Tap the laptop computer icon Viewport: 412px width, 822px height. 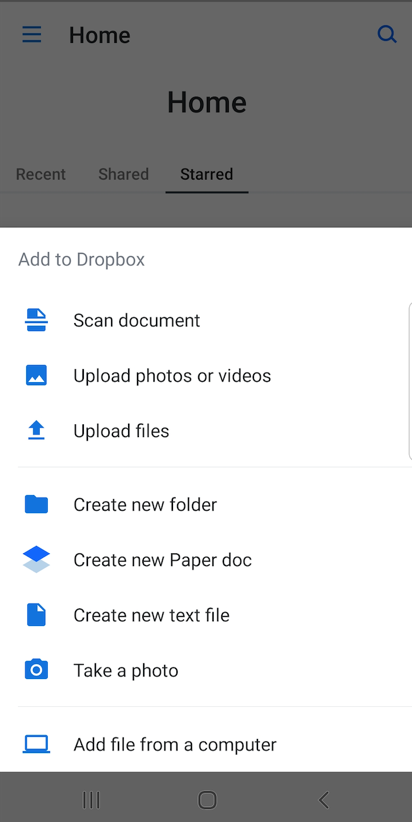[x=36, y=744]
